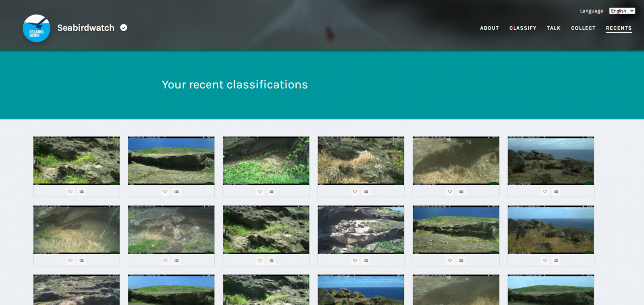This screenshot has width=644, height=305.
Task: Add second top-row image to a collection
Action: (x=176, y=191)
